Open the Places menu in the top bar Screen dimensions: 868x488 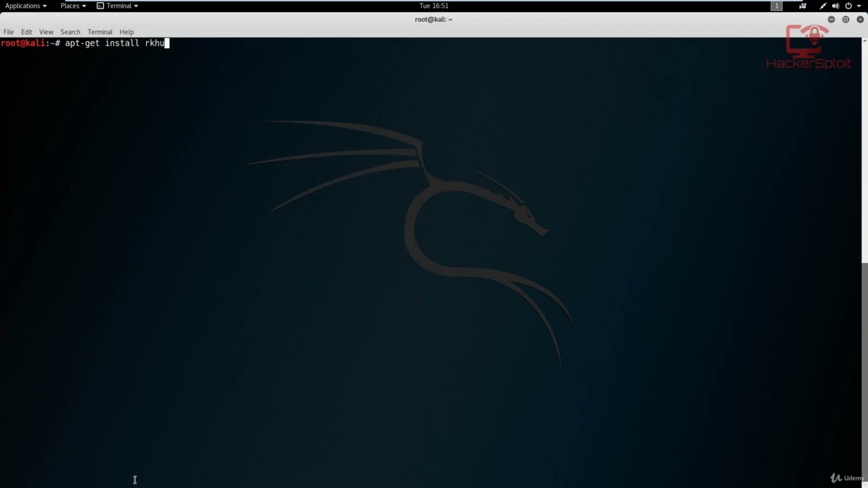73,5
